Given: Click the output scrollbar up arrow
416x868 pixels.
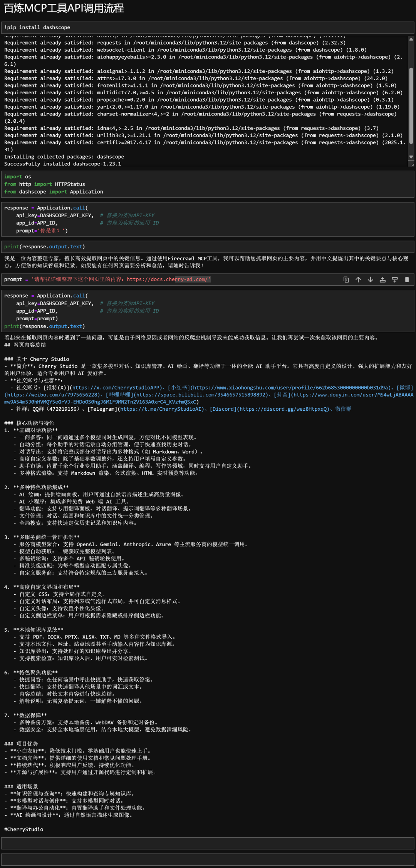Looking at the screenshot, I should click(x=411, y=39).
